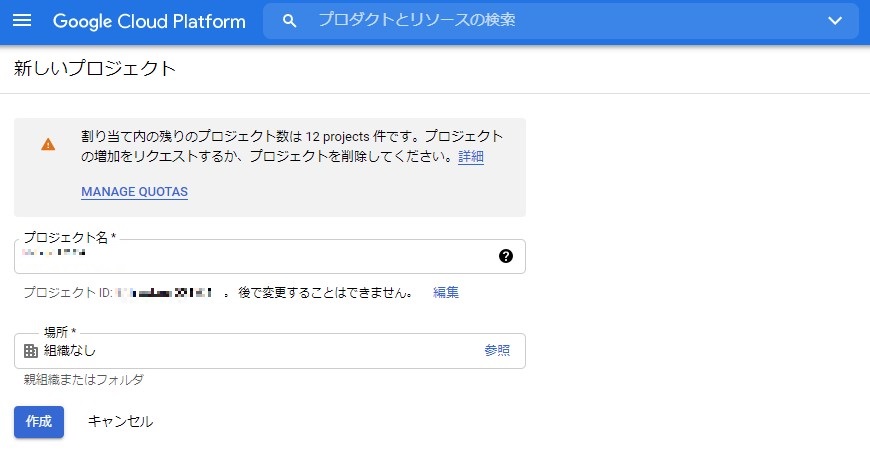
Task: Focus the products and resources search field
Action: (560, 21)
